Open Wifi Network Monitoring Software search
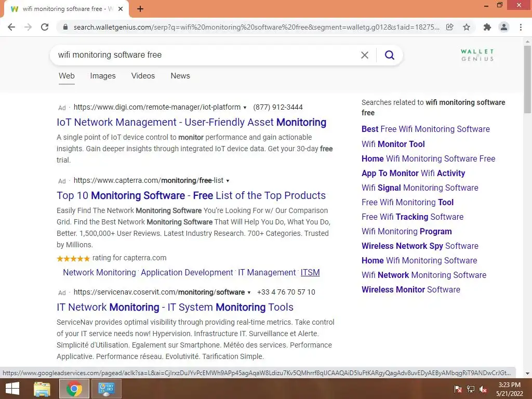Screen dimensions: 532x399 pyautogui.click(x=424, y=275)
